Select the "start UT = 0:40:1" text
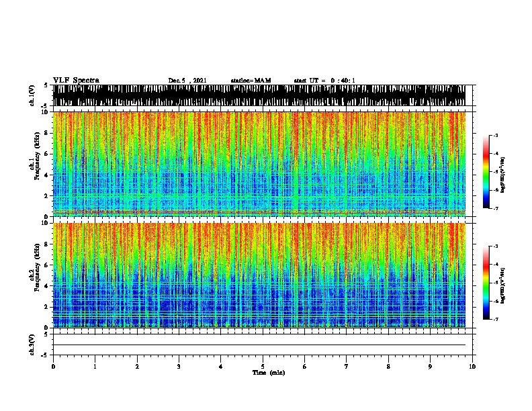This screenshot has height=411, width=532. click(324, 81)
